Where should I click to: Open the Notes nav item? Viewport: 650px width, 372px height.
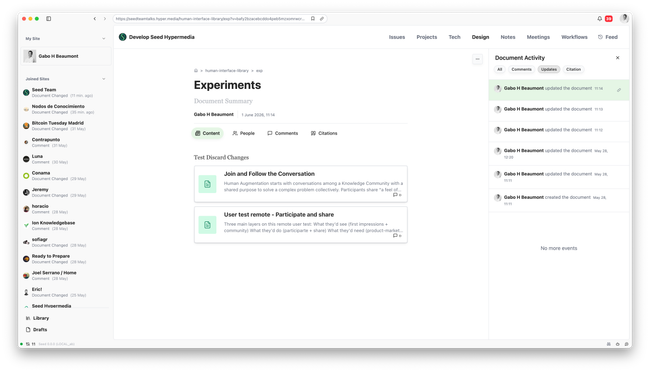coord(508,37)
